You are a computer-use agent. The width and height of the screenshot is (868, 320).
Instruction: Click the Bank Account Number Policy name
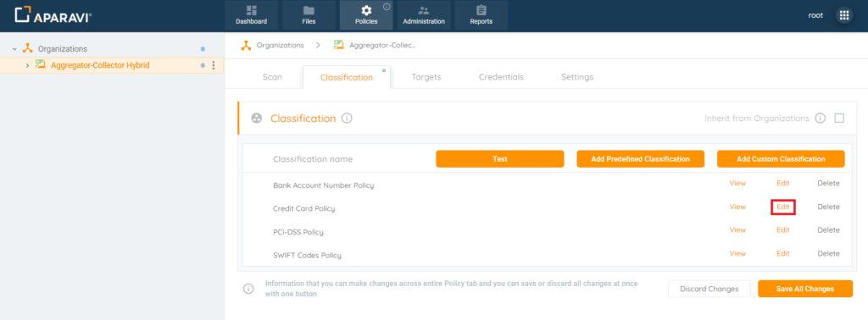coord(323,185)
